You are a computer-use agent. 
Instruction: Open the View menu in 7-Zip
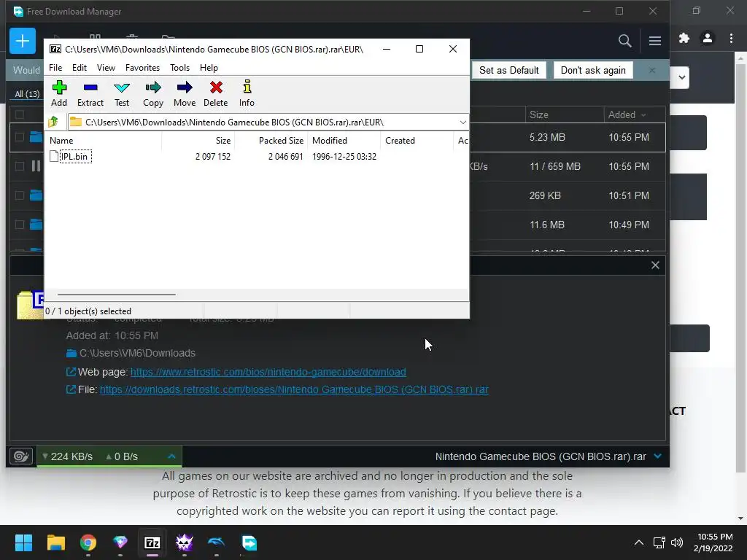tap(106, 68)
